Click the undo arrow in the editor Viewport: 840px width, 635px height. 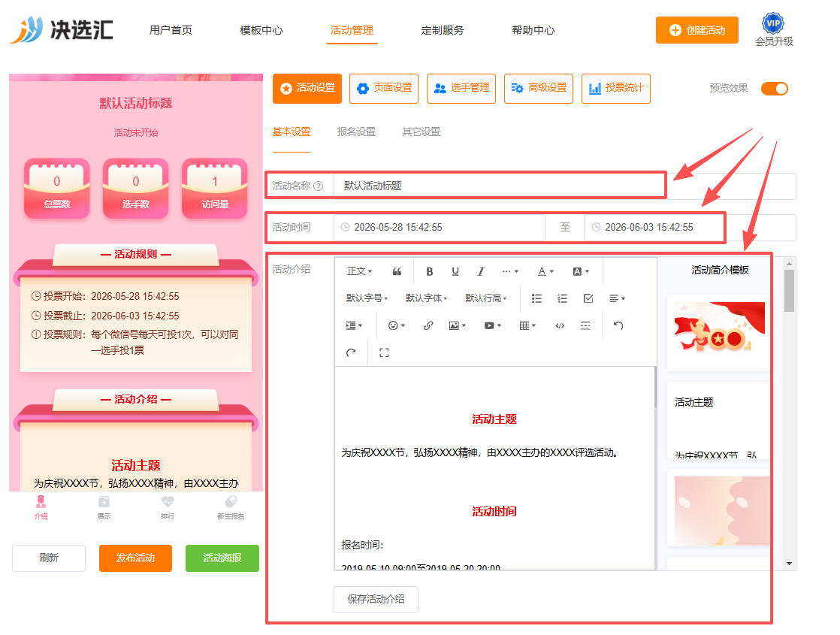pyautogui.click(x=618, y=325)
